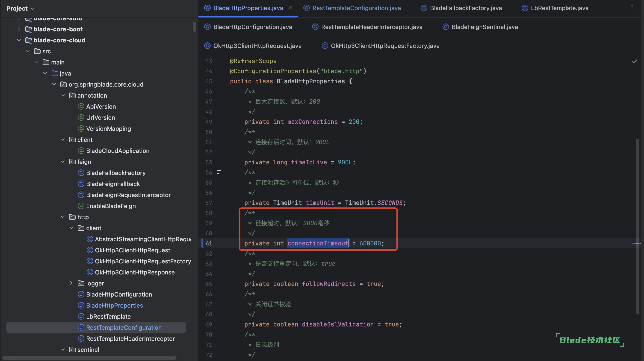
Task: Collapse the annotation package
Action: [63, 95]
